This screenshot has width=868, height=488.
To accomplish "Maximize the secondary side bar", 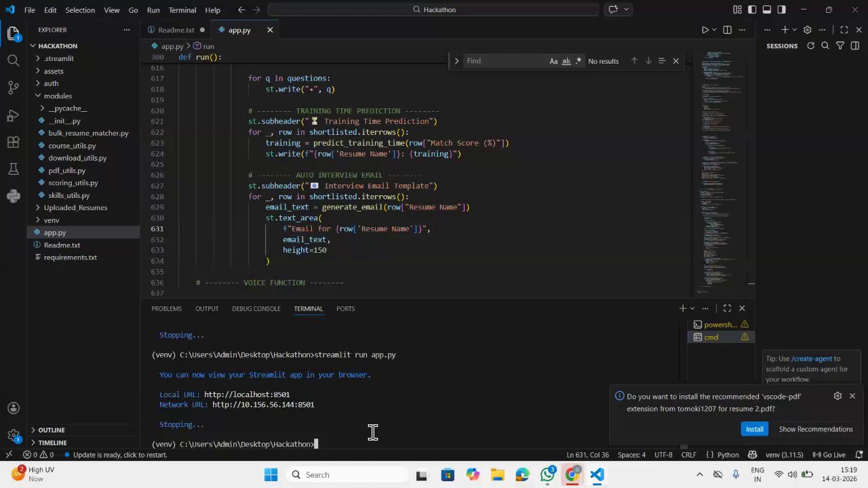I will click(844, 30).
